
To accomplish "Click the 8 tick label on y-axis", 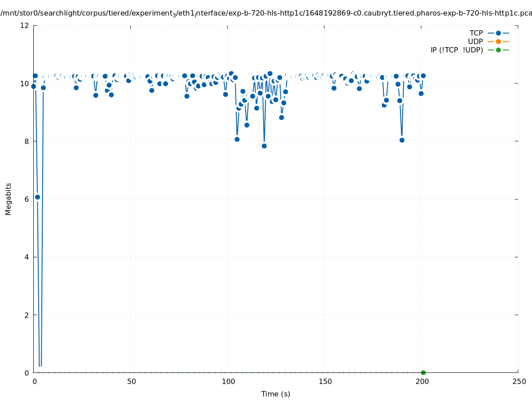I will 27,141.
